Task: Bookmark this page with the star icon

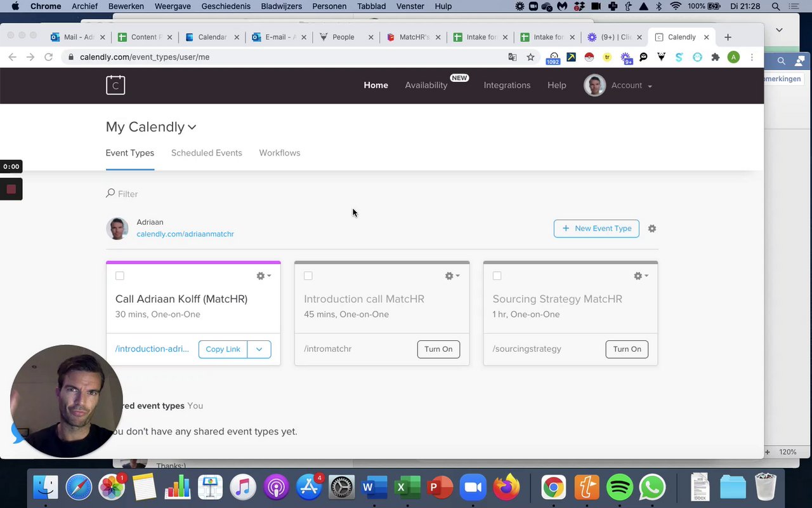Action: tap(530, 57)
